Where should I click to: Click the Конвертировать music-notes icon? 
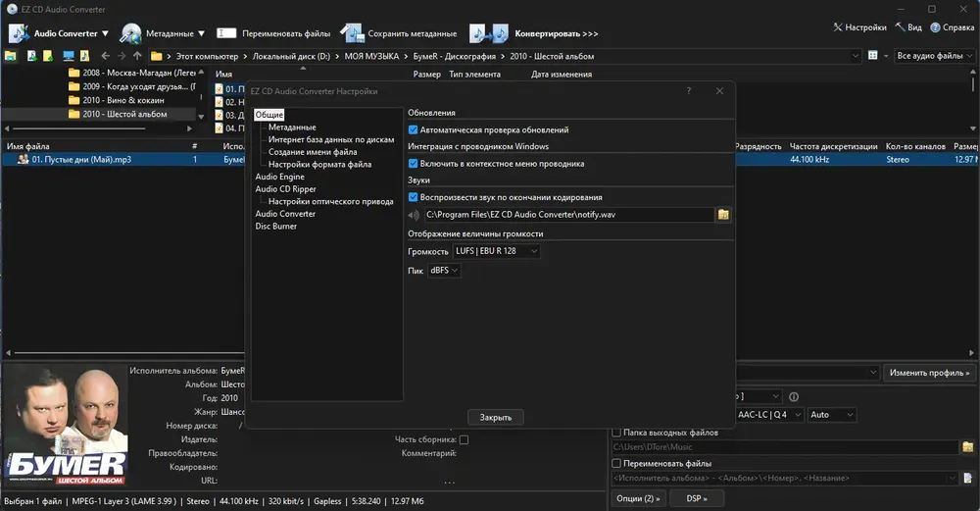tap(489, 33)
